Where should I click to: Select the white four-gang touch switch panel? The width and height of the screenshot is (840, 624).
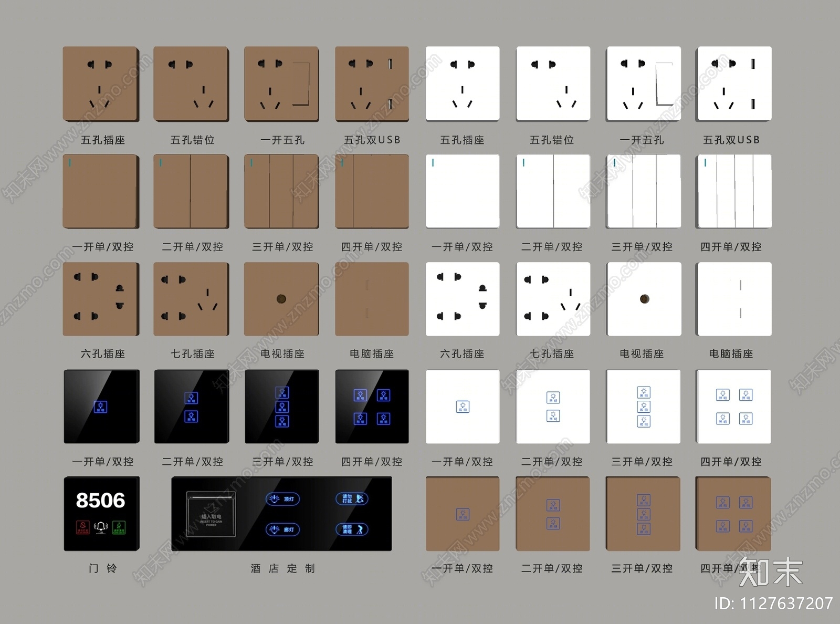click(734, 407)
